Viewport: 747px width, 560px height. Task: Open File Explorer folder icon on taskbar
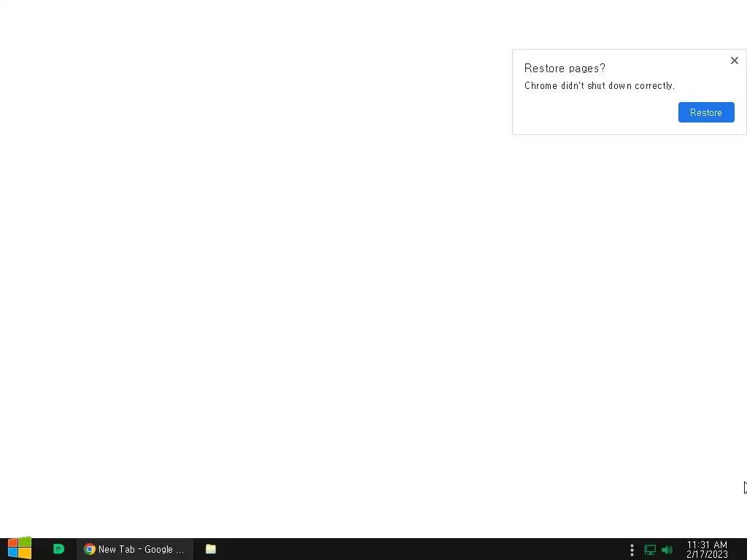pyautogui.click(x=211, y=549)
